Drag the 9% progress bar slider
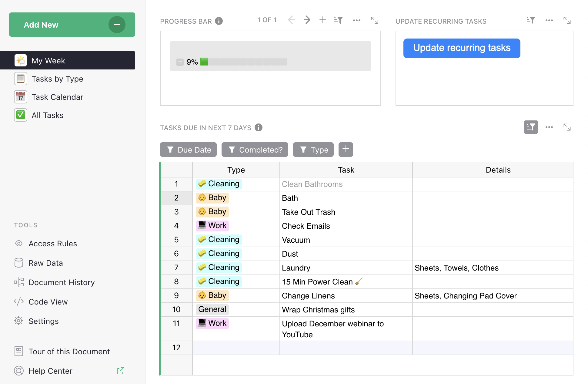Image resolution: width=588 pixels, height=384 pixels. coord(207,62)
